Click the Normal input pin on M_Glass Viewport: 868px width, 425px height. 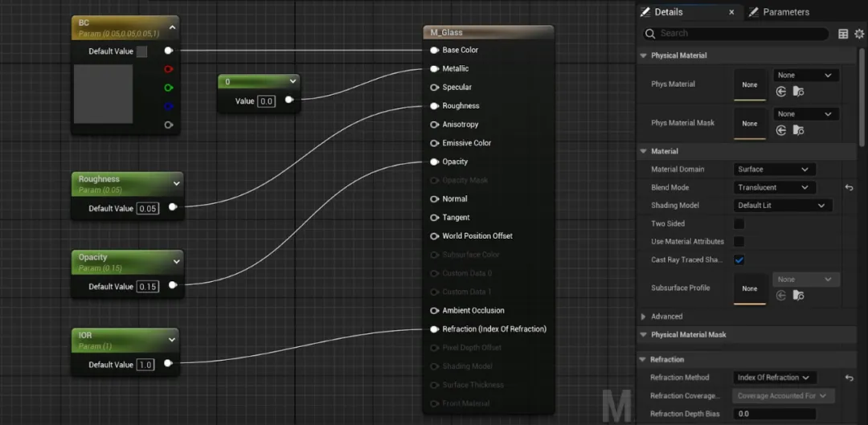435,198
